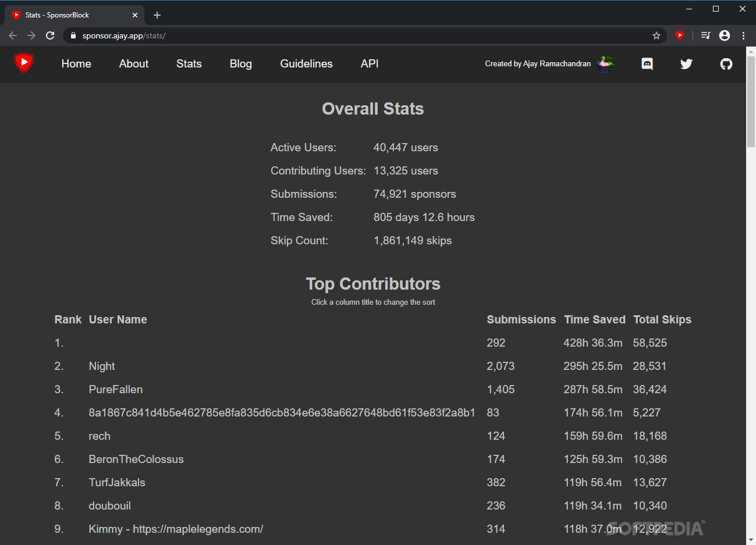Click the username PureFallen
Viewport: 756px width, 545px height.
tap(115, 390)
